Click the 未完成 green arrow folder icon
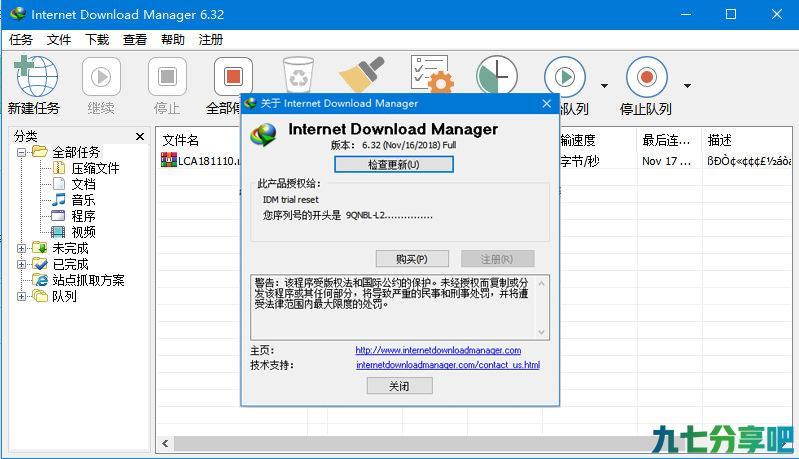The height and width of the screenshot is (459, 799). (x=40, y=248)
